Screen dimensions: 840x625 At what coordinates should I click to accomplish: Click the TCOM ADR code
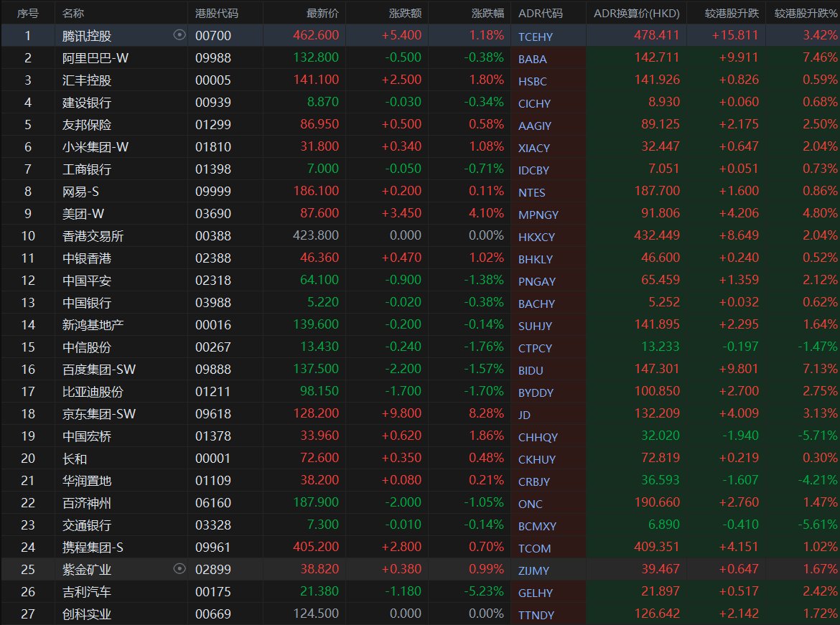pos(534,548)
